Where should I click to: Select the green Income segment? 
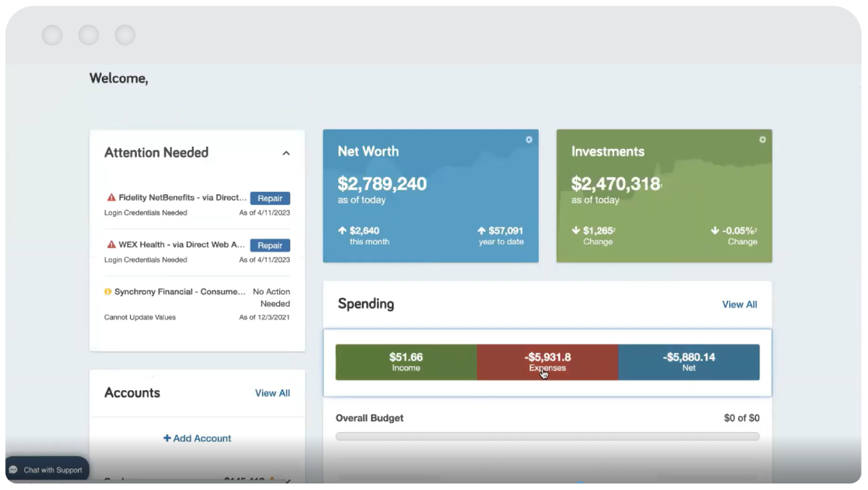pos(405,362)
